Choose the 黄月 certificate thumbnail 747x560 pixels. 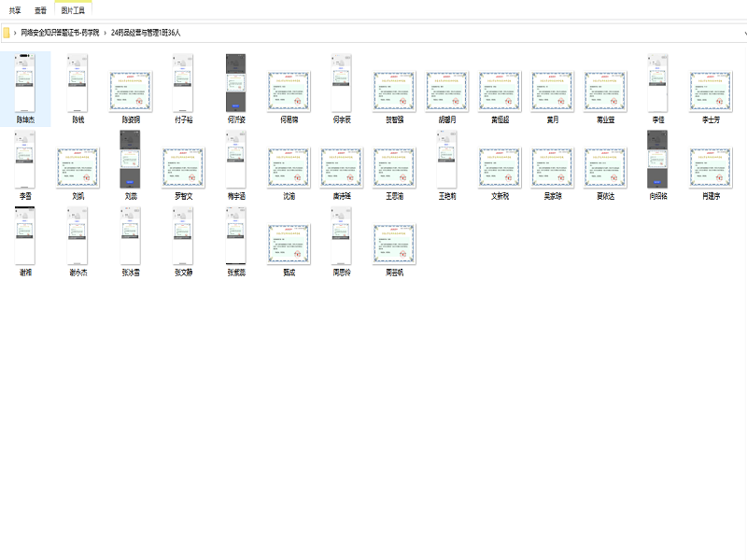coord(553,91)
